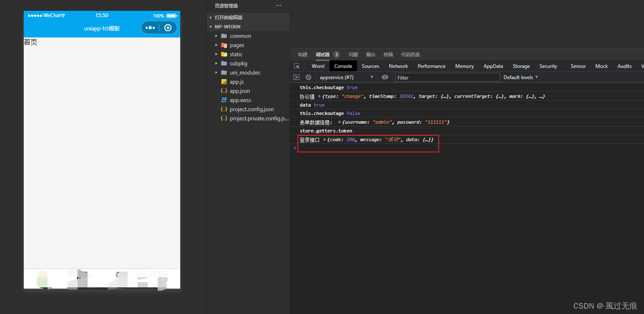Switch to the Sources tab
This screenshot has height=314, width=644.
click(x=370, y=66)
